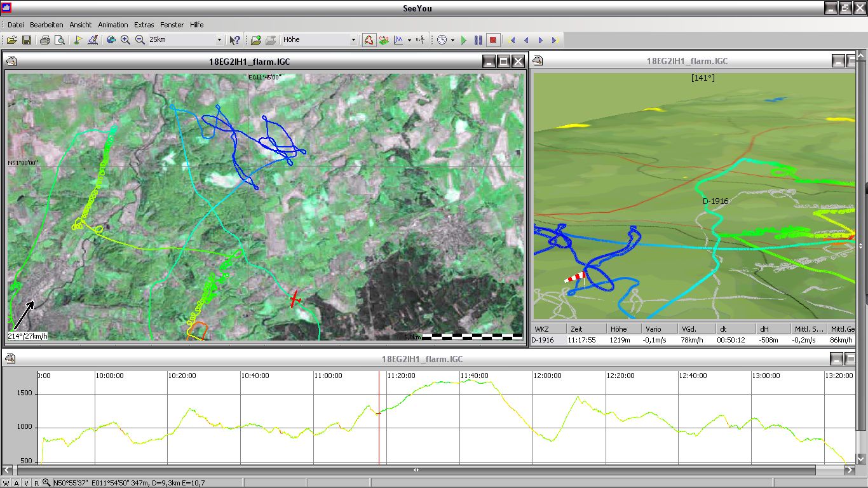The height and width of the screenshot is (488, 868).
Task: Open the 25km zoom scale dropdown
Action: pos(220,40)
